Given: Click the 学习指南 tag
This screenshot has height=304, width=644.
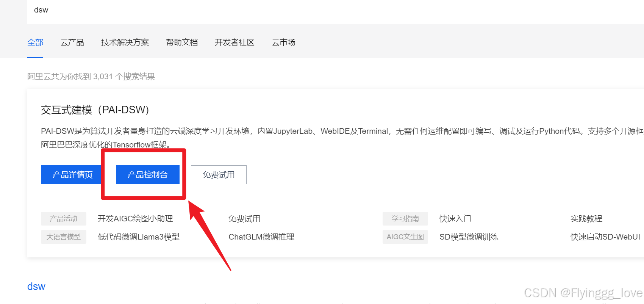Looking at the screenshot, I should [405, 219].
